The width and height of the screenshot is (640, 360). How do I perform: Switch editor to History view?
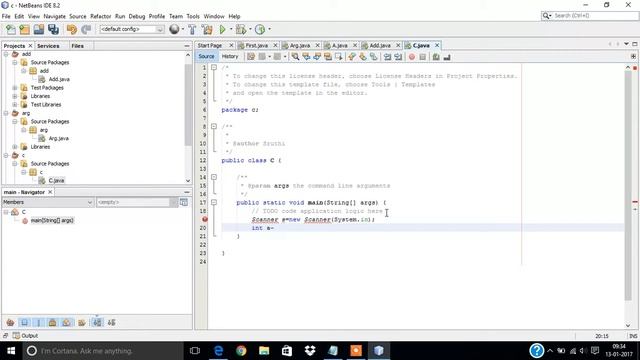pos(230,56)
